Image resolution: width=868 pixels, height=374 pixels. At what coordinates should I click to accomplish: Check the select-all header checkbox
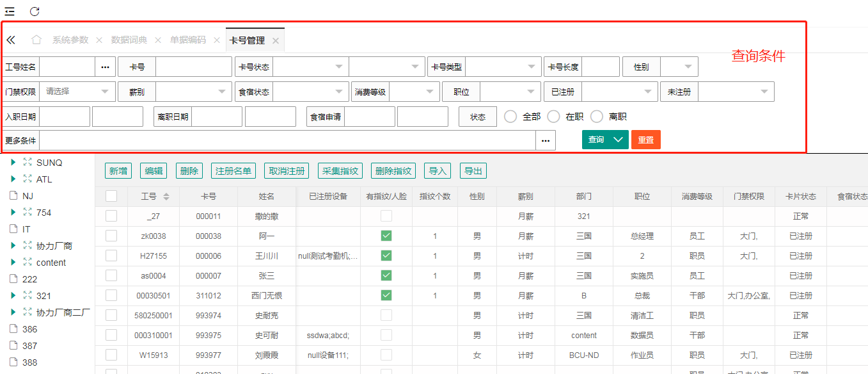(111, 197)
